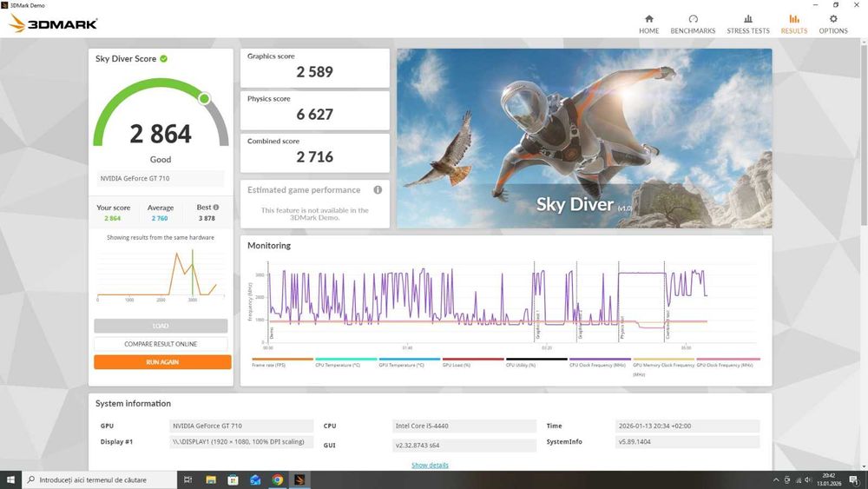868x489 pixels.
Task: Click the Graphics score value 2 589
Action: (314, 72)
